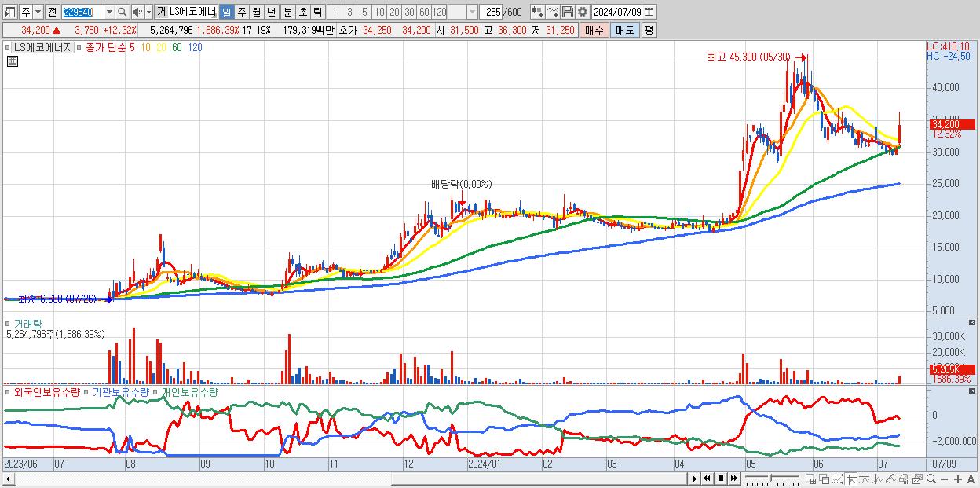This screenshot has height=488, width=980.
Task: Click the top-left window menu icon
Action: pos(10,12)
